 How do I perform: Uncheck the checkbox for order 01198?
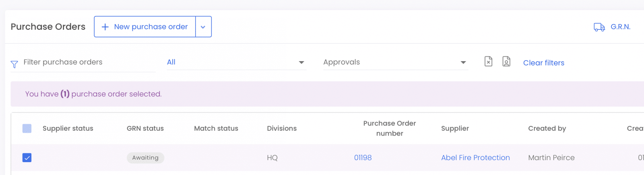point(27,158)
